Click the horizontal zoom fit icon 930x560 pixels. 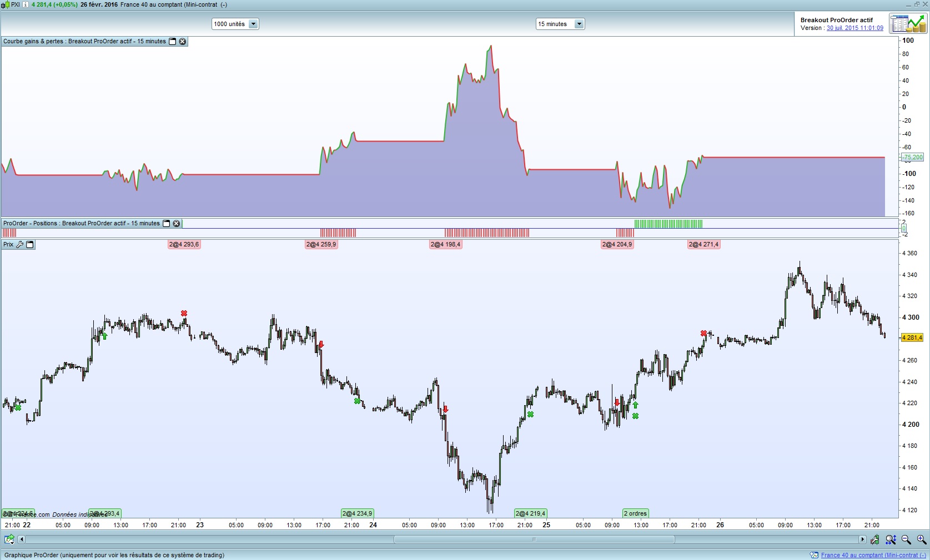pos(891,539)
